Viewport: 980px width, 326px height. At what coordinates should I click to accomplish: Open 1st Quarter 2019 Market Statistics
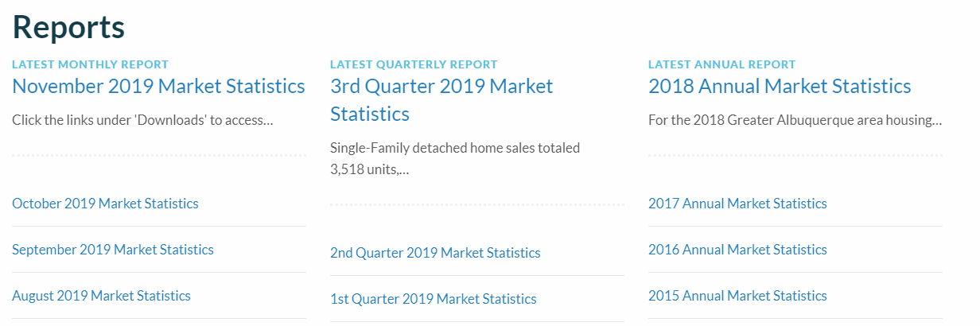434,299
